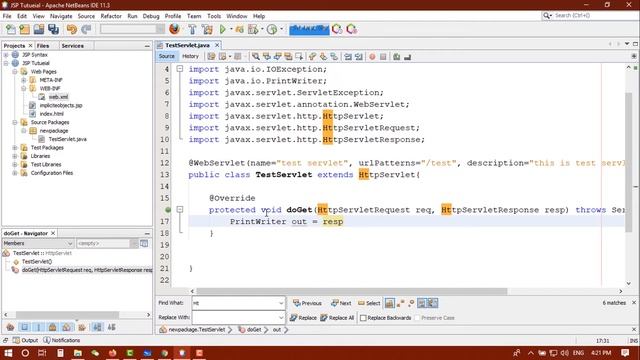
Task: Click the Search (Ctrl+I) field
Action: click(x=589, y=16)
